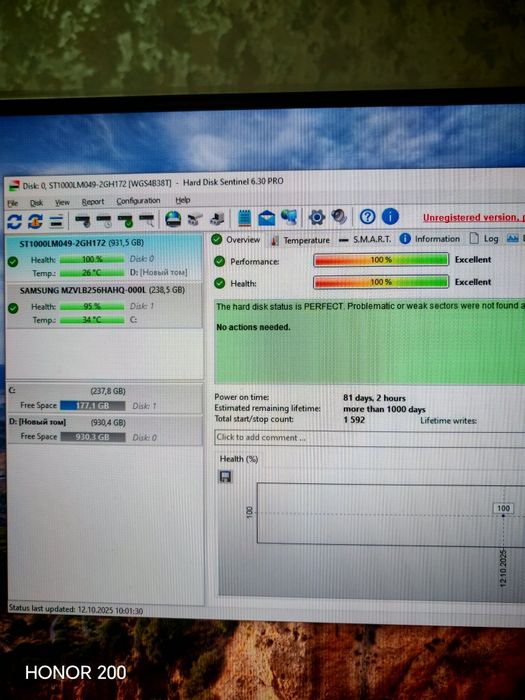The image size is (525, 700).
Task: Click the 'Health (%)' graph heading
Action: click(x=239, y=459)
